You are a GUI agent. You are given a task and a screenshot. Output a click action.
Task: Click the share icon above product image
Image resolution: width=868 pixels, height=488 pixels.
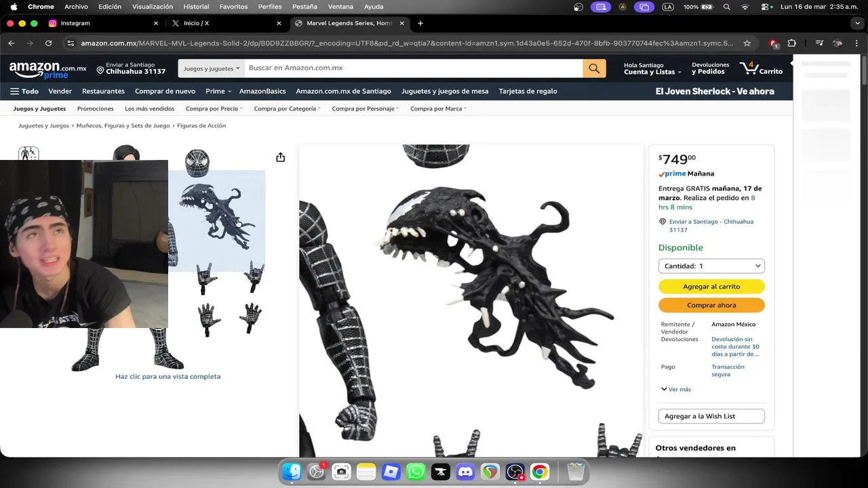(281, 157)
